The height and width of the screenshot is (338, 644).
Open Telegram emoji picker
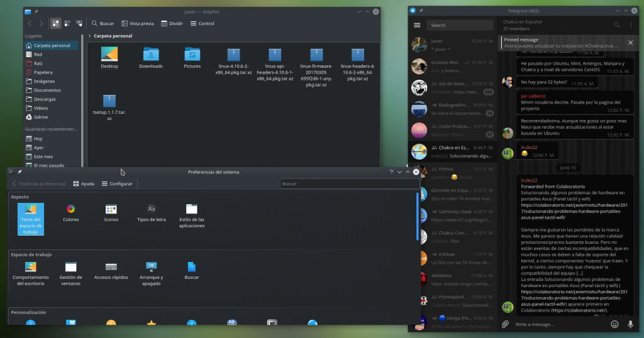point(615,324)
